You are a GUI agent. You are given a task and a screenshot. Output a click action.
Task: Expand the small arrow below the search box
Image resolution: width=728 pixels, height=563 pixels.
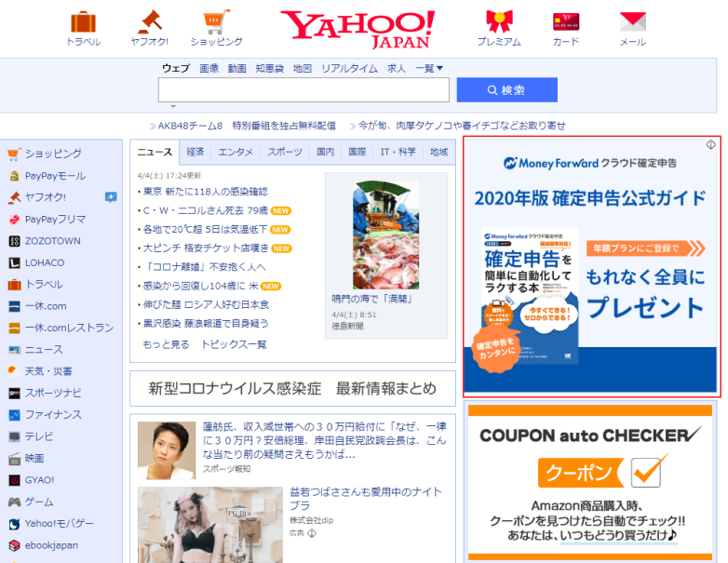click(x=172, y=107)
